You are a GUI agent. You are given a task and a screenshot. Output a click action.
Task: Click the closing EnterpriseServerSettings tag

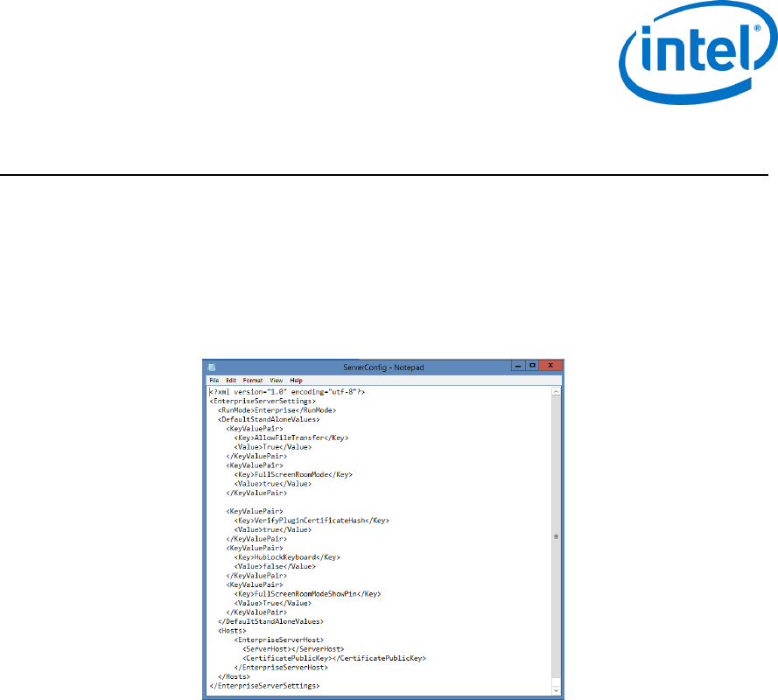coord(264,686)
